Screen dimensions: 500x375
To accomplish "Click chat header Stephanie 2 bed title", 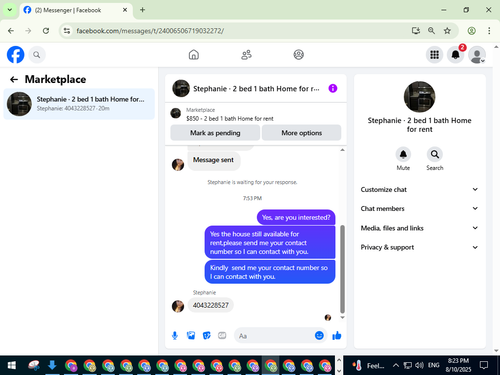I will [x=256, y=89].
